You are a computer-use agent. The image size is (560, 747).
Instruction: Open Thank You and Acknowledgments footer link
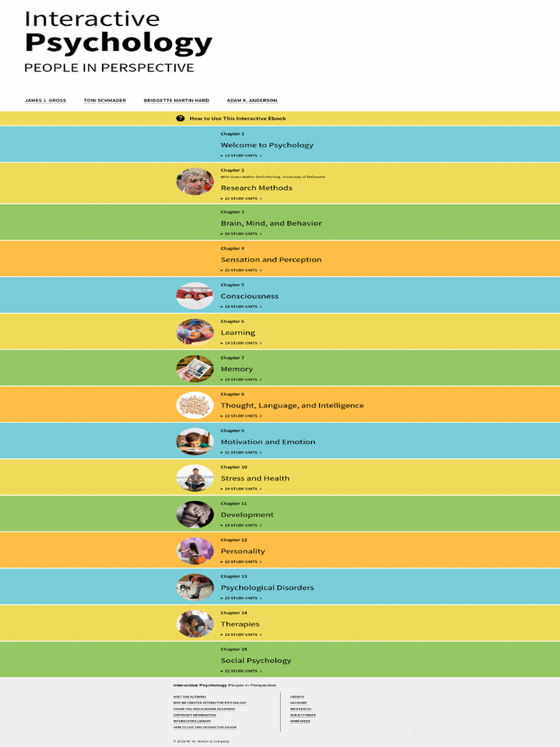point(204,709)
